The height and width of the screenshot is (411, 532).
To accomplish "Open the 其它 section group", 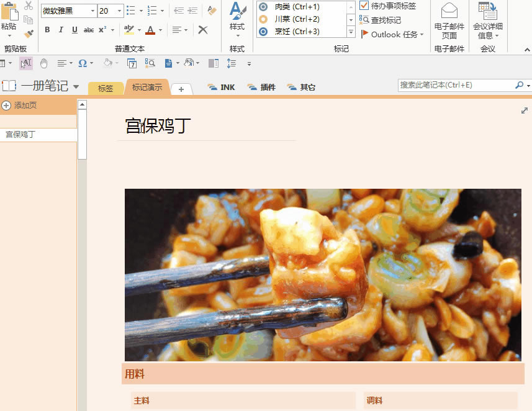I will coord(301,87).
